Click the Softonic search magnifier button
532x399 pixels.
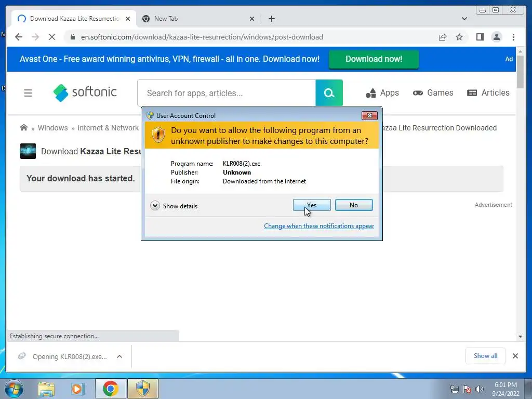point(329,93)
